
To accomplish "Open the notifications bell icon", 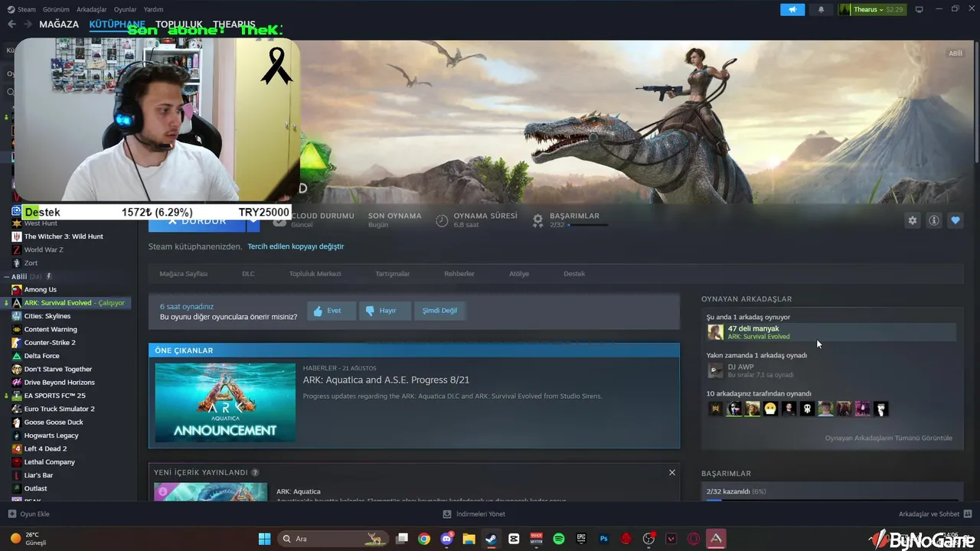I will click(821, 9).
